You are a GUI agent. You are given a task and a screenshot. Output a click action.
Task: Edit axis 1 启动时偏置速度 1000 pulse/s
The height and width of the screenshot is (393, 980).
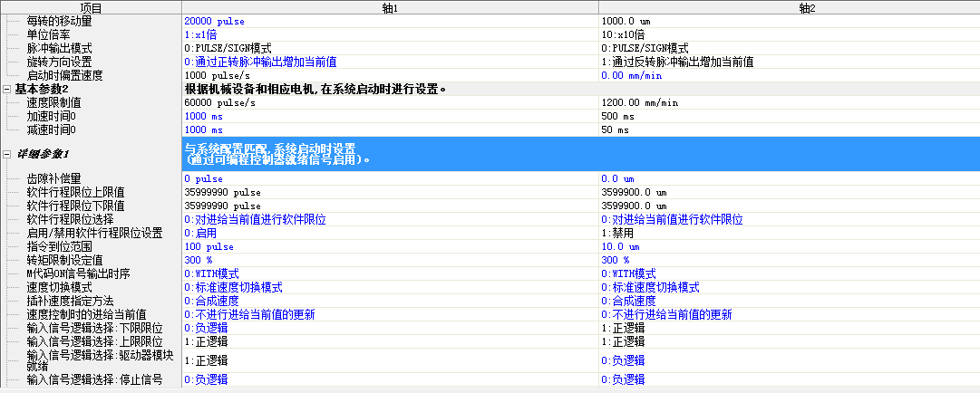pos(390,75)
